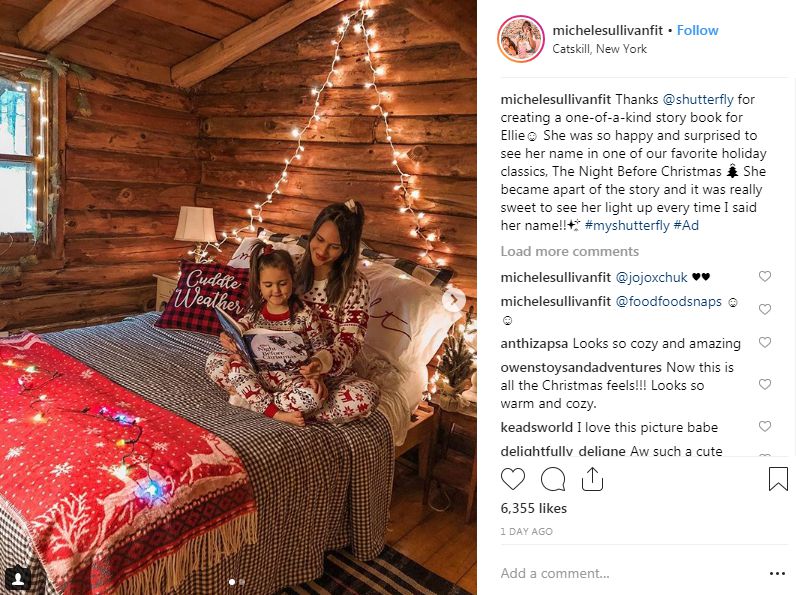Click the Add a comment field
This screenshot has height=595, width=796.
point(629,573)
